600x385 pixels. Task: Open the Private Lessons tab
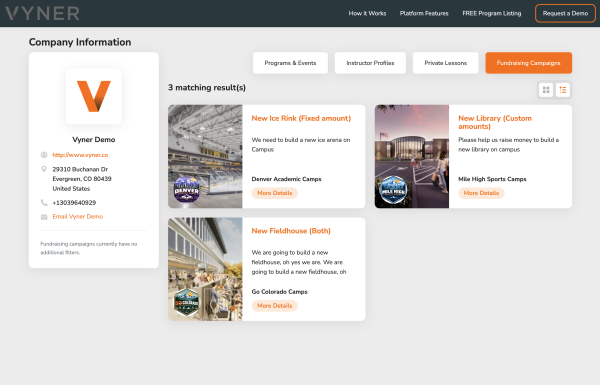(x=446, y=63)
